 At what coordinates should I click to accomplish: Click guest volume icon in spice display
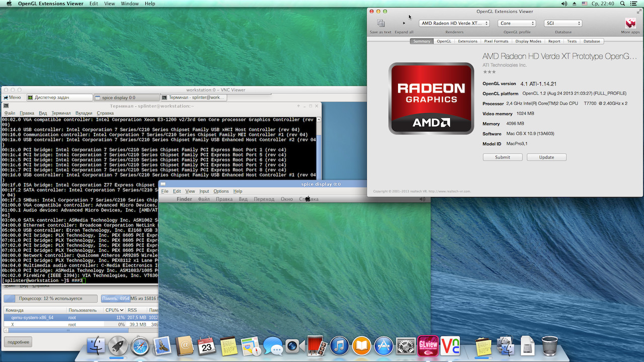click(x=422, y=199)
